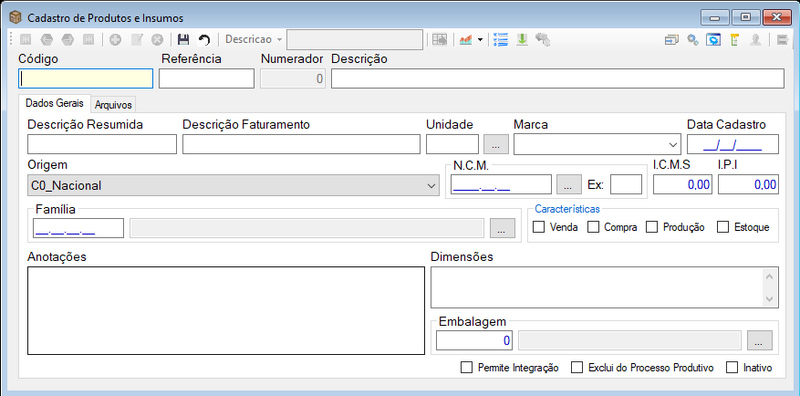
Task: Enable the Estoque checkbox
Action: 723,227
